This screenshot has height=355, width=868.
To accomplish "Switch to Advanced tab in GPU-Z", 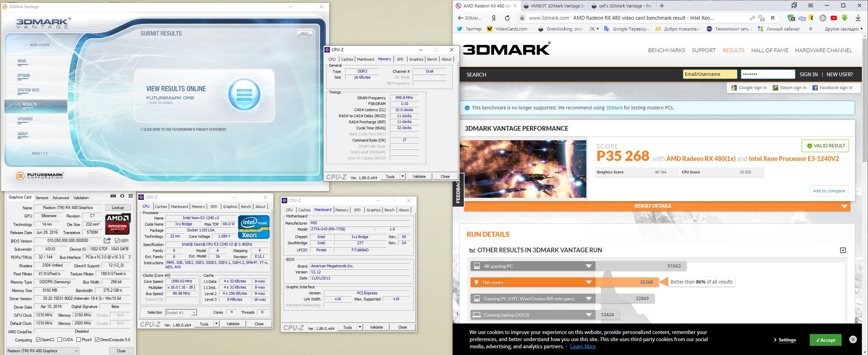I will 61,197.
